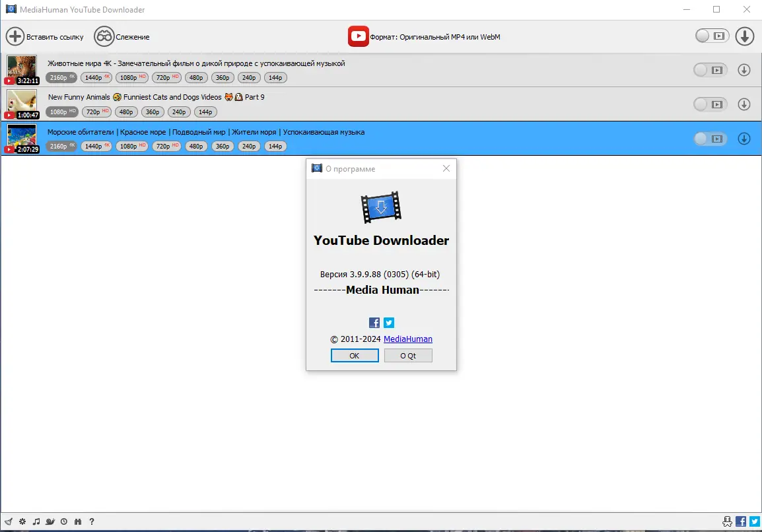Toggle the switch for Животные мира 4K video
This screenshot has width=762, height=532.
(710, 70)
